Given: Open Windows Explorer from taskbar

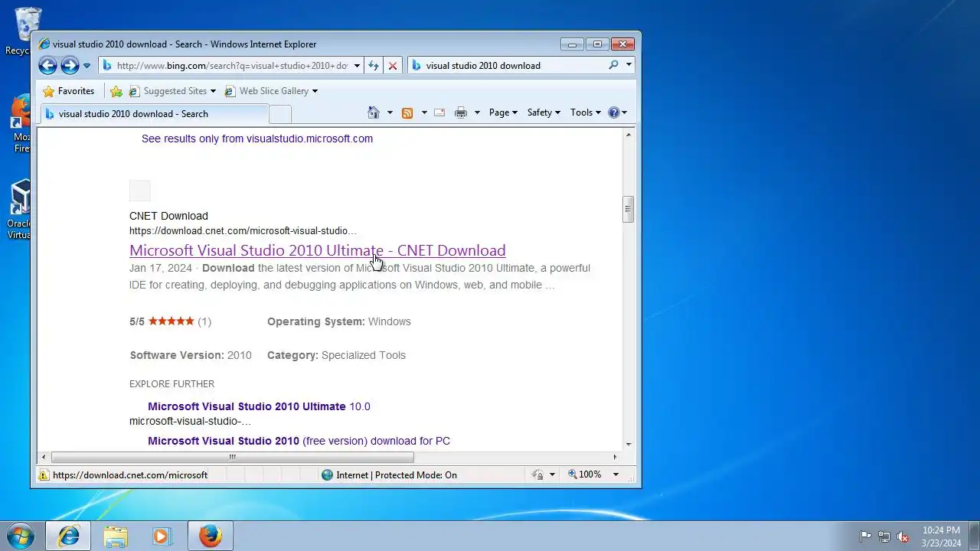Looking at the screenshot, I should click(x=116, y=536).
